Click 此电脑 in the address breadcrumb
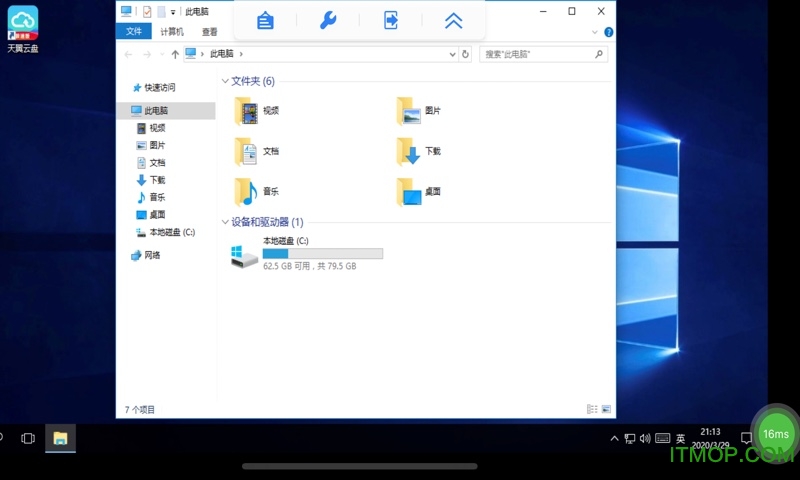 click(x=222, y=54)
